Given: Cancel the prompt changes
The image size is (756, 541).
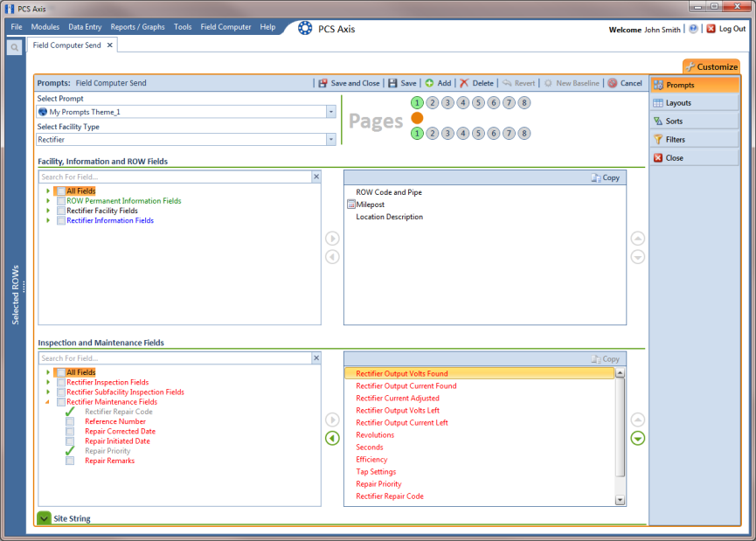Looking at the screenshot, I should coord(625,83).
